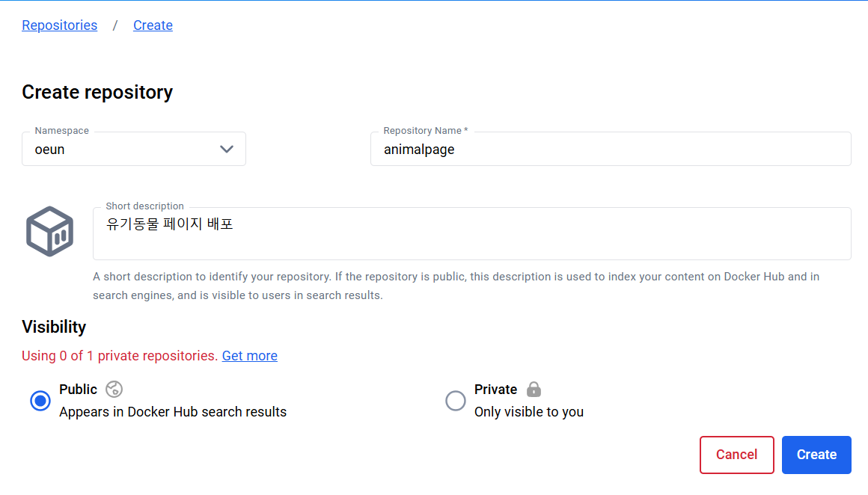Select the Public visibility radio button
Viewport: 868px width, 495px height.
pos(40,401)
